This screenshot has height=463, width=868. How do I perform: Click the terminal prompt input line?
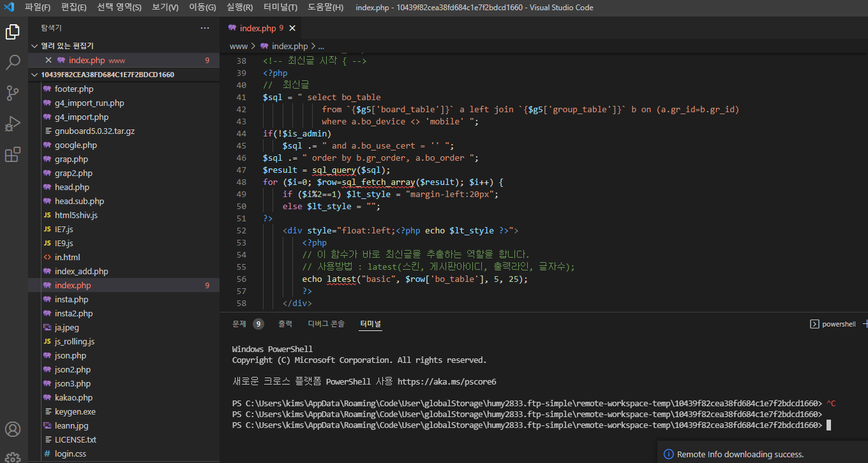[x=532, y=425]
